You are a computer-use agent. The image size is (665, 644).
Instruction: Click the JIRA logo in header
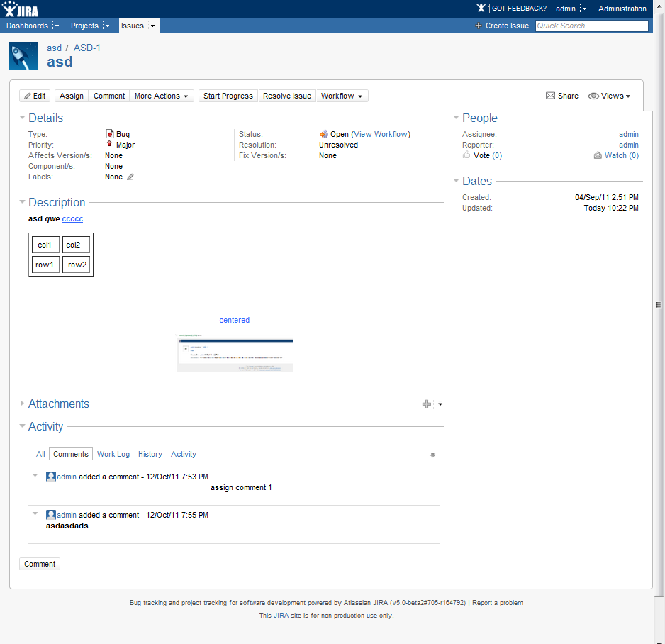click(21, 9)
